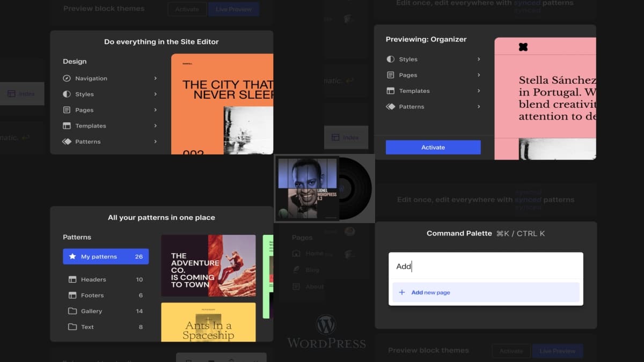This screenshot has width=644, height=362.
Task: Open Ants In a Spaceship pattern thumbnail
Action: click(208, 322)
